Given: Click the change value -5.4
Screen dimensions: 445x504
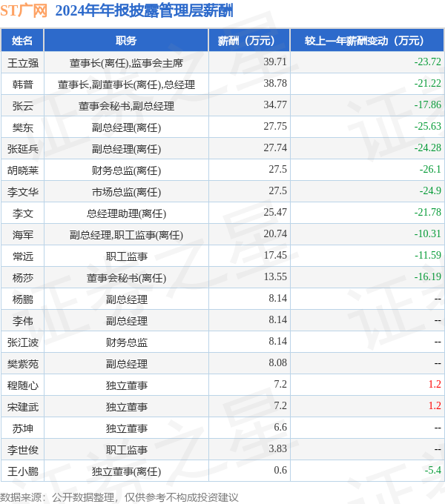Looking at the screenshot, I should 433,470.
